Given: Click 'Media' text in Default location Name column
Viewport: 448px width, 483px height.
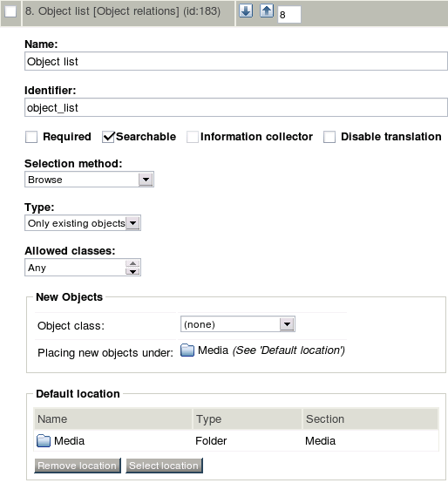Looking at the screenshot, I should point(69,441).
